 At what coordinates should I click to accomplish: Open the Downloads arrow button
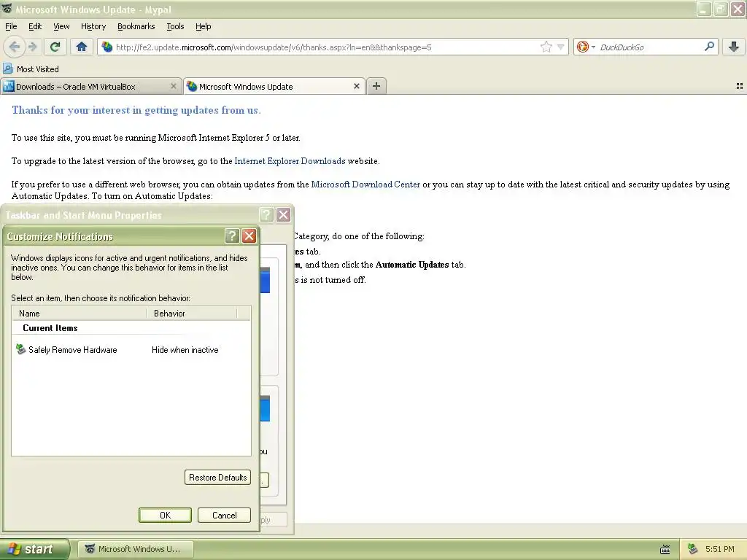pos(734,47)
